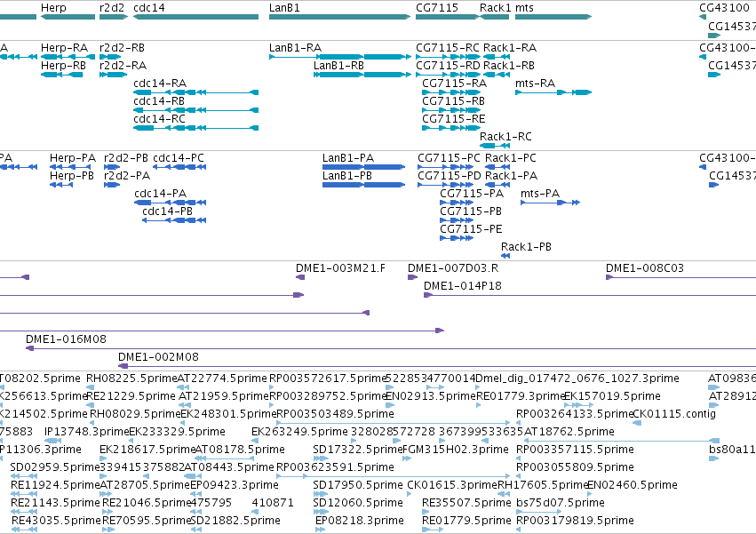Select the CG7115-RB transcript label

click(x=454, y=101)
